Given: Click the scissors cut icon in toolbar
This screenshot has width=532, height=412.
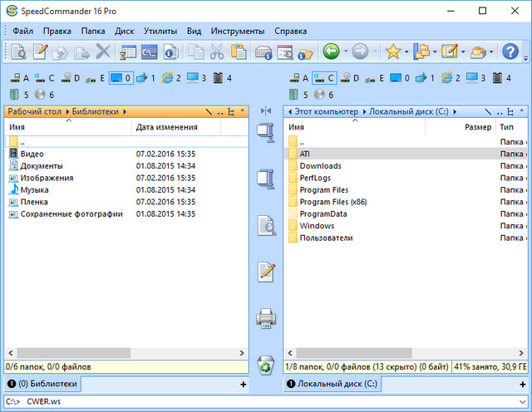Looking at the screenshot, I should coord(217,51).
